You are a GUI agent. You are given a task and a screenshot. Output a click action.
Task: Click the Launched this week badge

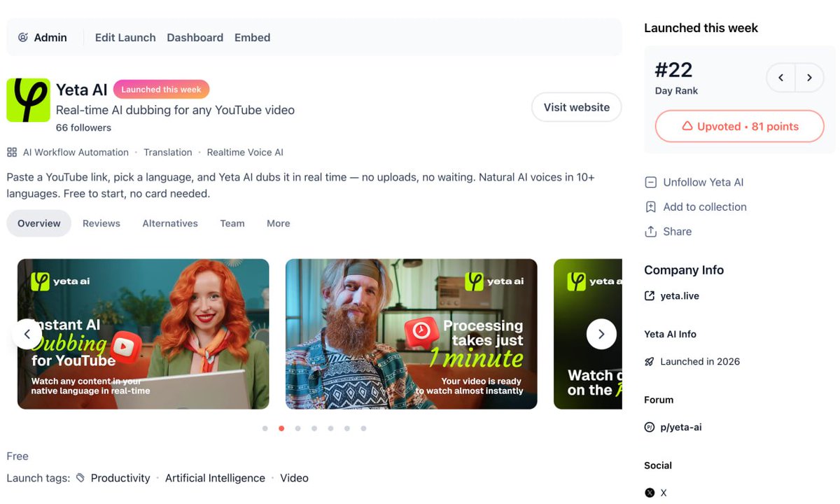pyautogui.click(x=161, y=90)
